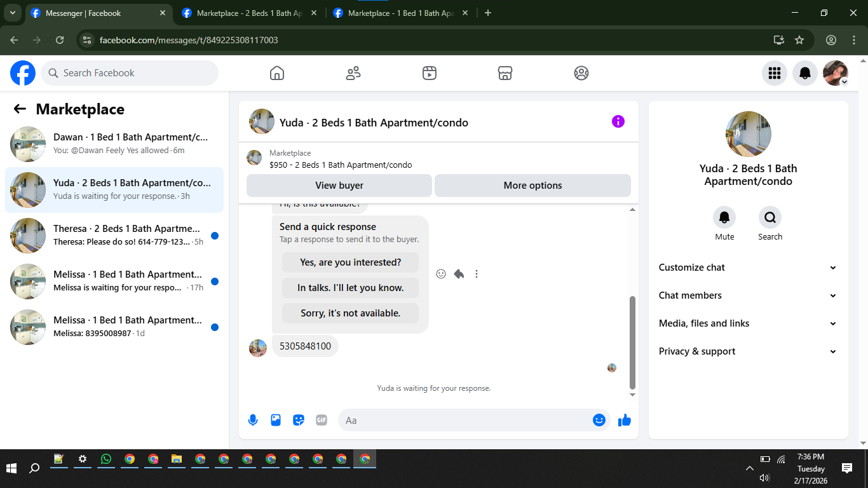Open taskbar volume control
Viewport: 868px width, 488px height.
(764, 478)
